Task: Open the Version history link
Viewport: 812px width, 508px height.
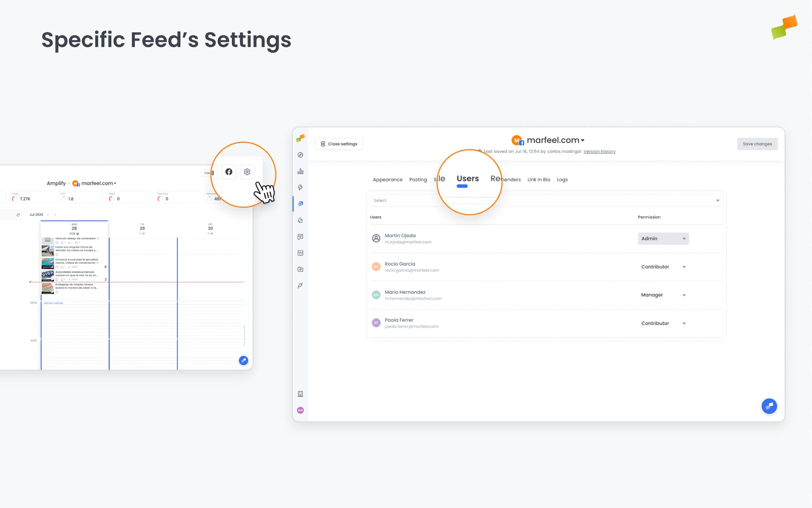Action: [x=599, y=151]
